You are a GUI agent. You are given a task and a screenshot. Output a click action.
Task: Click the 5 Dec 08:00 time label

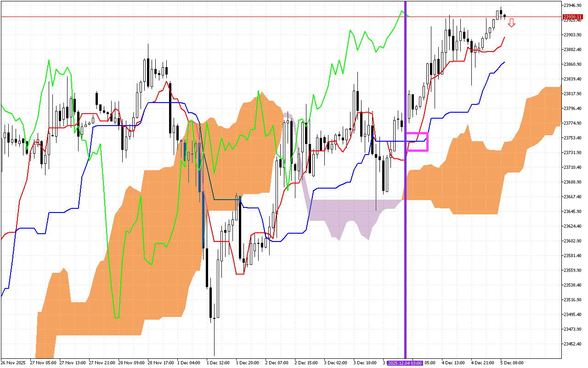click(x=512, y=363)
